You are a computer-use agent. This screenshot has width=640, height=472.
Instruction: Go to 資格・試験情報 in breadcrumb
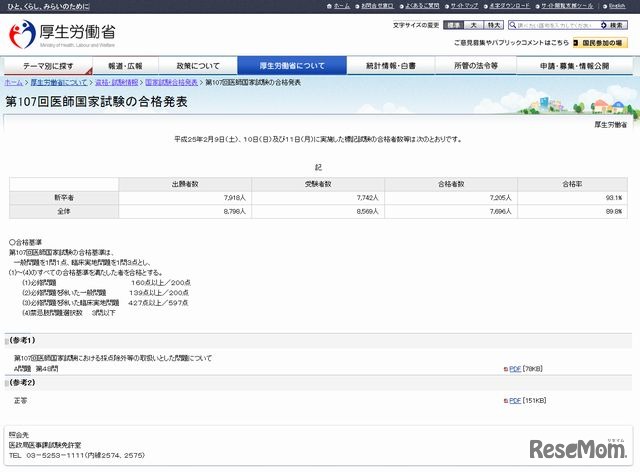coord(116,82)
